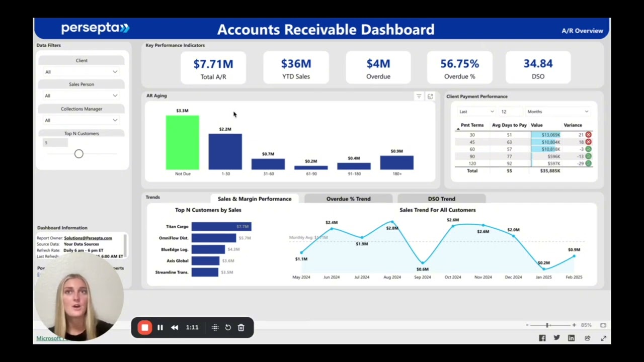Share report via Facebook icon
The height and width of the screenshot is (362, 644).
click(x=542, y=338)
